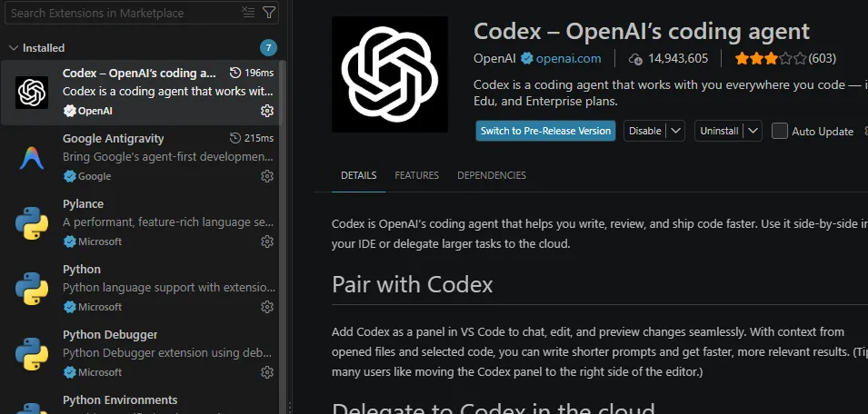Click the install count cloud download icon
This screenshot has width=868, height=414.
pos(635,59)
